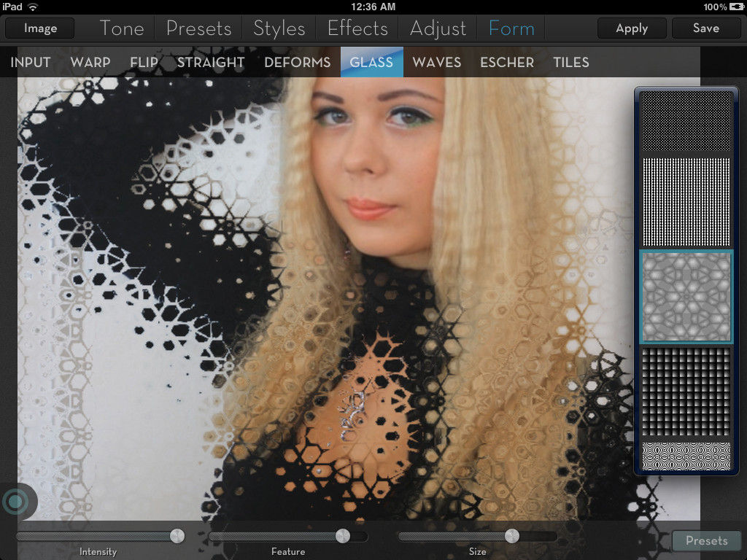Switch to the TILES tab

(x=570, y=62)
